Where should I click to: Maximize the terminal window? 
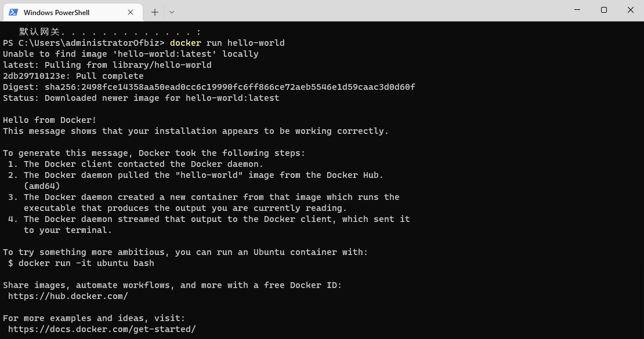604,10
